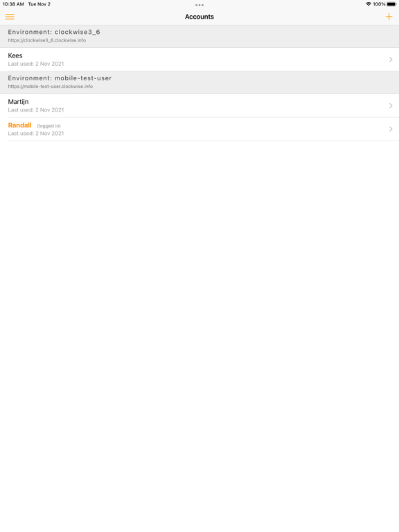The width and height of the screenshot is (399, 532).
Task: Add a new account with plus icon
Action: 389,17
